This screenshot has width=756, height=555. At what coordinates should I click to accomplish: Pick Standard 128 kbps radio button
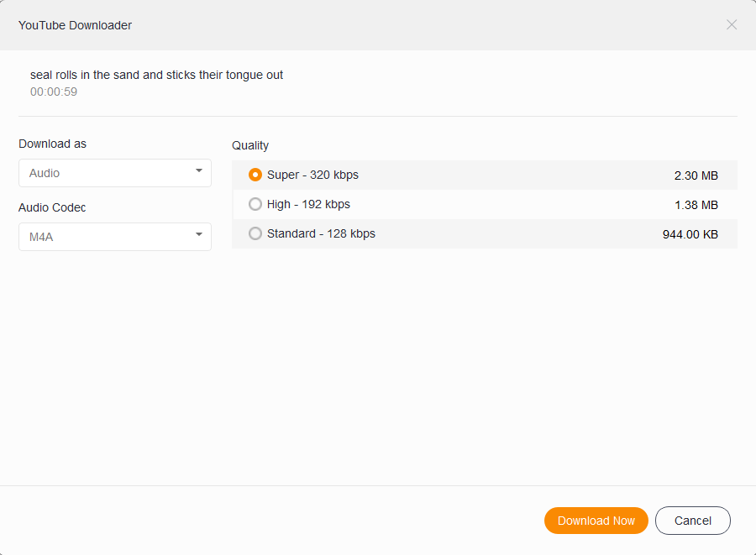[x=255, y=233]
